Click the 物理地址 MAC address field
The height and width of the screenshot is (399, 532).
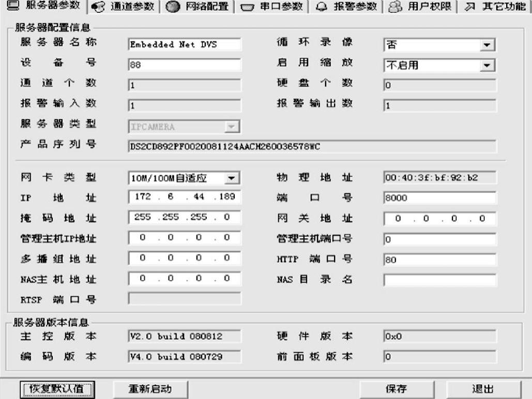click(439, 178)
